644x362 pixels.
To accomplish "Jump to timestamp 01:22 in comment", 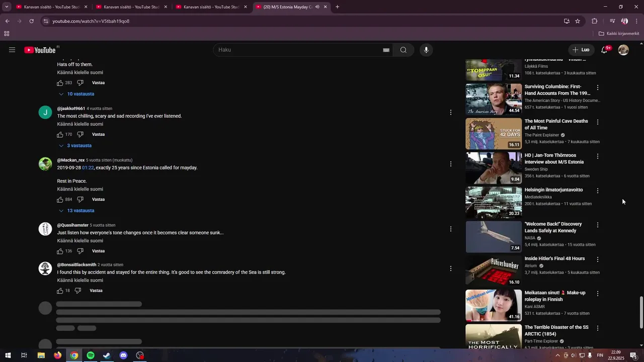I will click(x=88, y=168).
